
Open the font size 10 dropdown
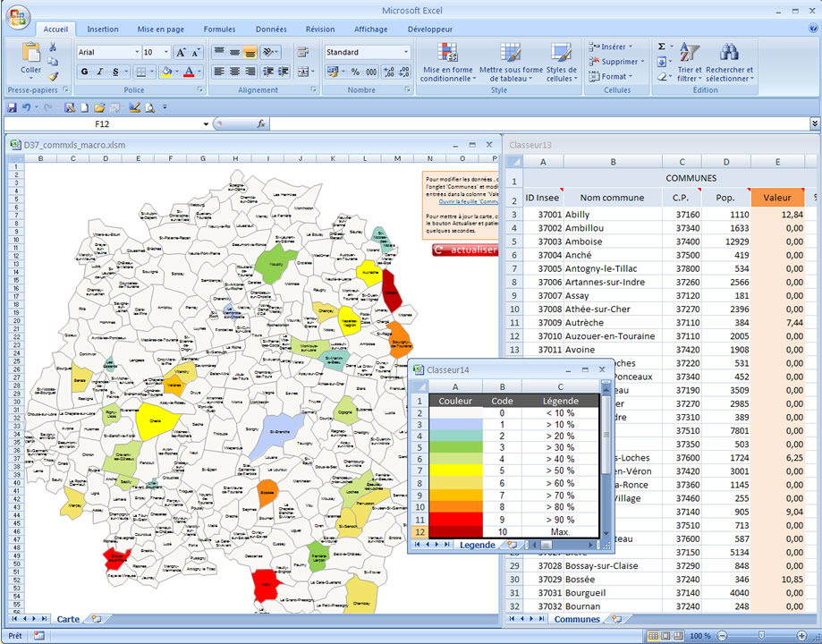(166, 53)
